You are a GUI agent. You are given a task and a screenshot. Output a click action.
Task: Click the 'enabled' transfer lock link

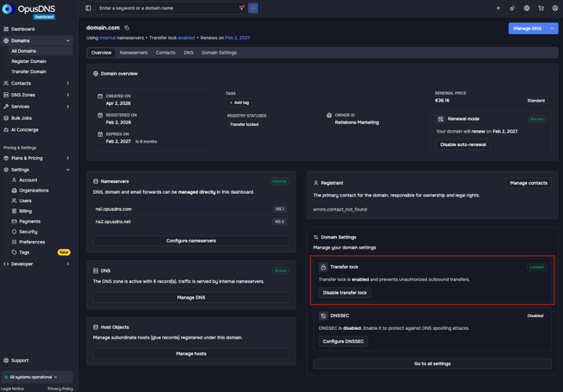click(x=187, y=38)
